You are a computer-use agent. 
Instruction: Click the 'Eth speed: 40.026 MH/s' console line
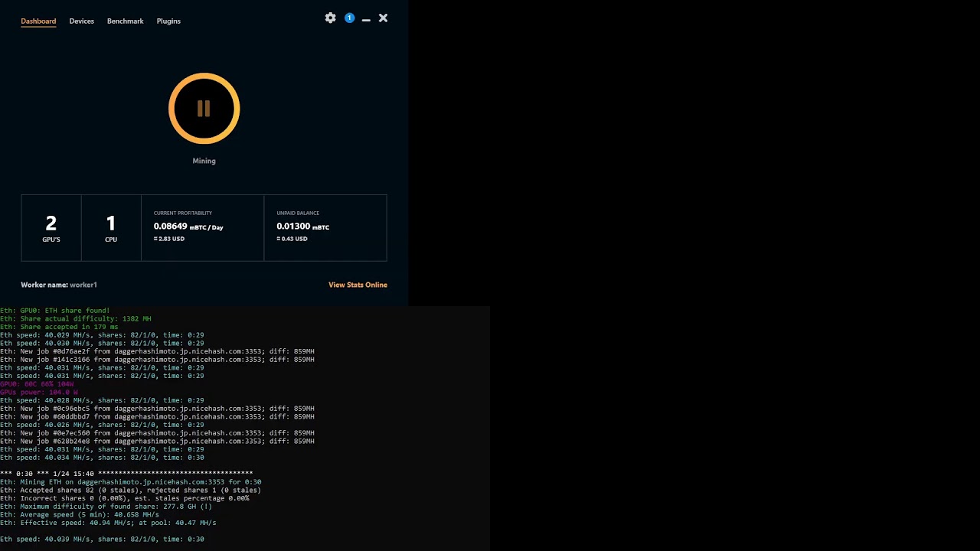pos(102,425)
